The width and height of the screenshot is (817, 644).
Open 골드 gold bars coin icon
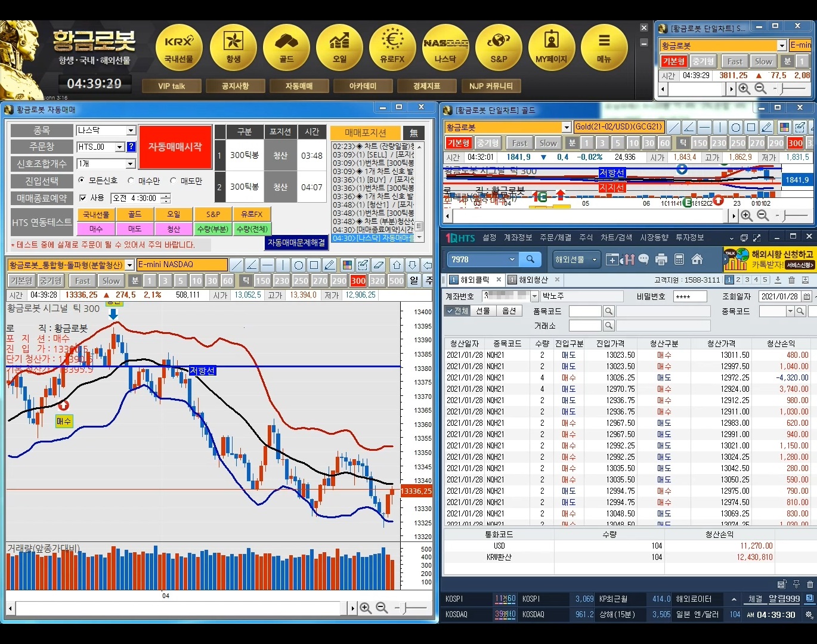pos(287,48)
